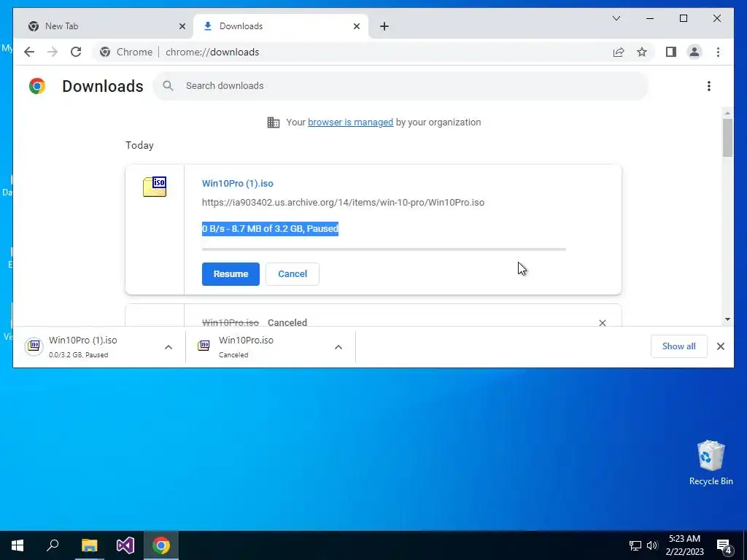The height and width of the screenshot is (560, 747).
Task: Close the New Tab tab
Action: [182, 26]
